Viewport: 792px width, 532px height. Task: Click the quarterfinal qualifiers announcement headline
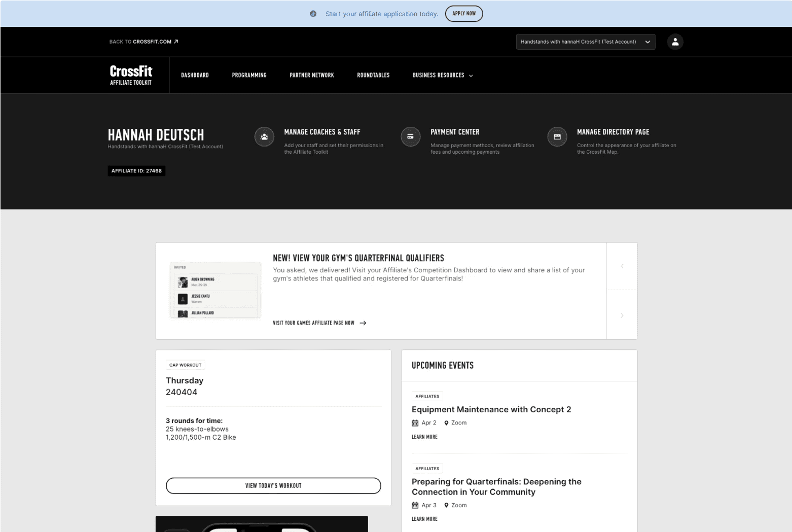pos(358,258)
